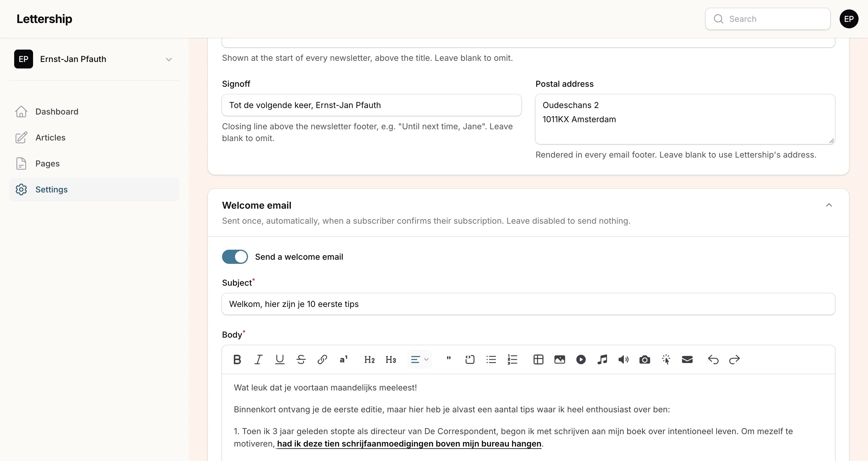The image size is (868, 461).
Task: Insert a video with the play icon
Action: 581,359
